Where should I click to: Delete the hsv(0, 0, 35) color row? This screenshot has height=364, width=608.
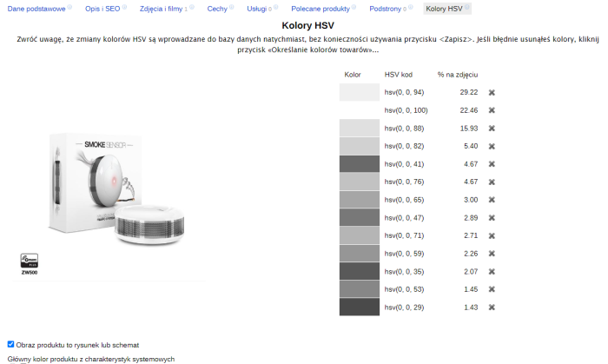point(492,272)
